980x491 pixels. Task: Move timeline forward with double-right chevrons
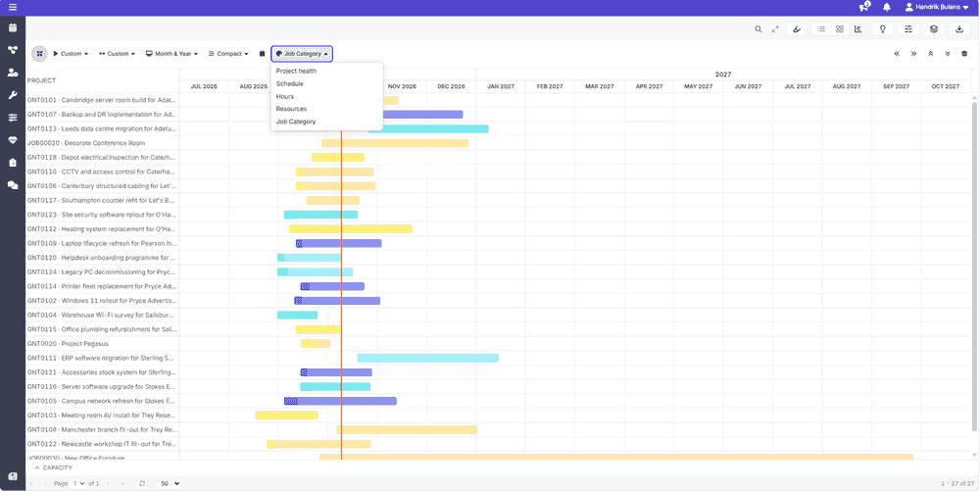pos(913,54)
